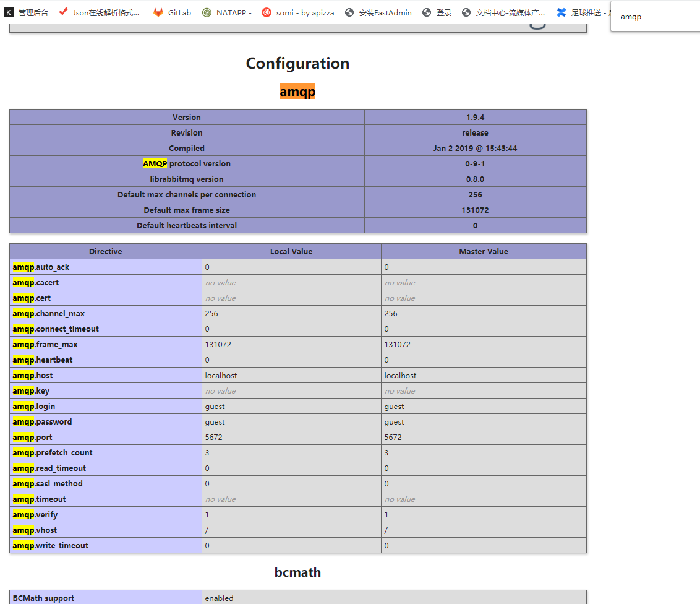Select the BCMath support label
Viewport: 700px width, 604px height.
[x=43, y=598]
